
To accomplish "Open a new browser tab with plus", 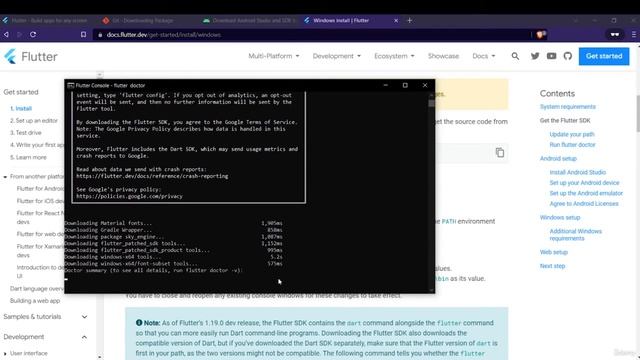I will coord(409,20).
